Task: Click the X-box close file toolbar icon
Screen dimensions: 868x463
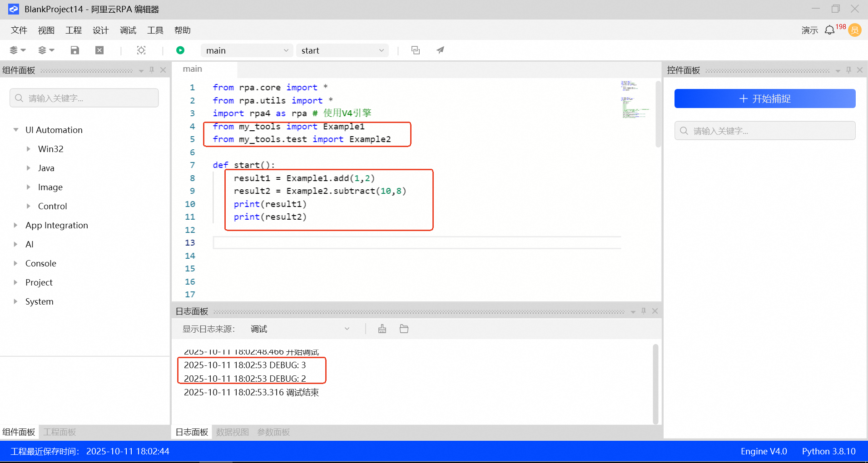Action: [99, 50]
